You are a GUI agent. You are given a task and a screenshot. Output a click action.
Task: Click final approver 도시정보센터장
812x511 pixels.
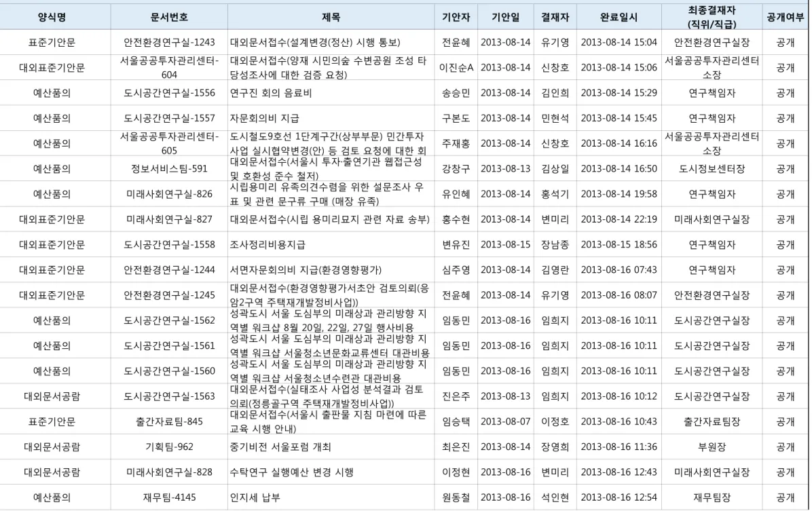(x=712, y=169)
